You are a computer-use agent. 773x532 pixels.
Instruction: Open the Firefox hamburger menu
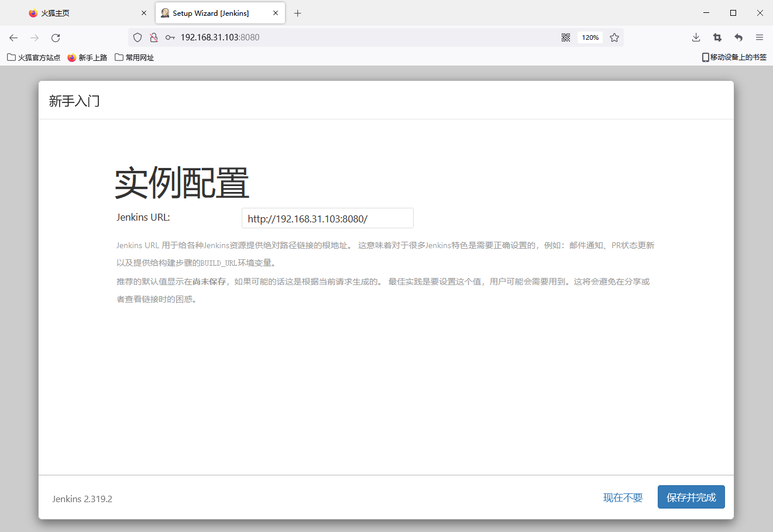coord(760,37)
